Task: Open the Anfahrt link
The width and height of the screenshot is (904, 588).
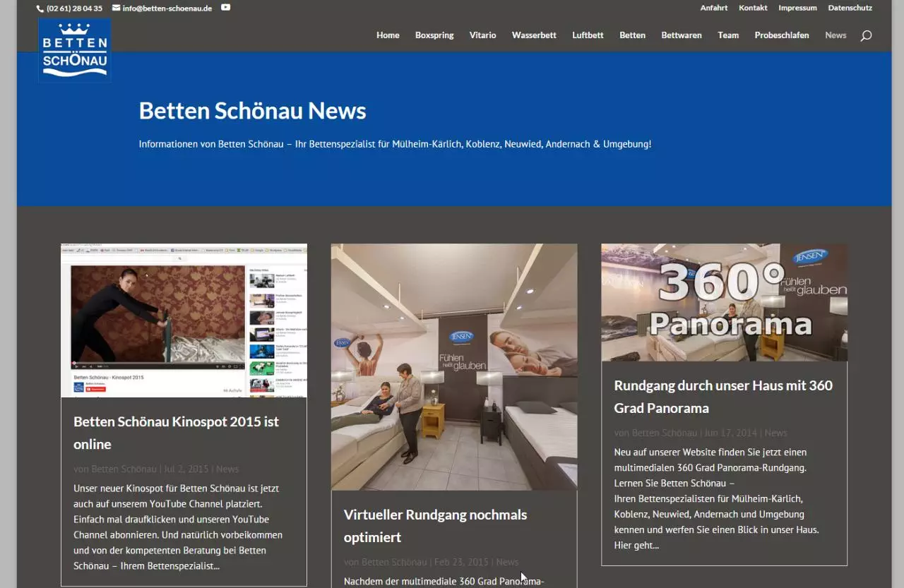Action: point(714,8)
